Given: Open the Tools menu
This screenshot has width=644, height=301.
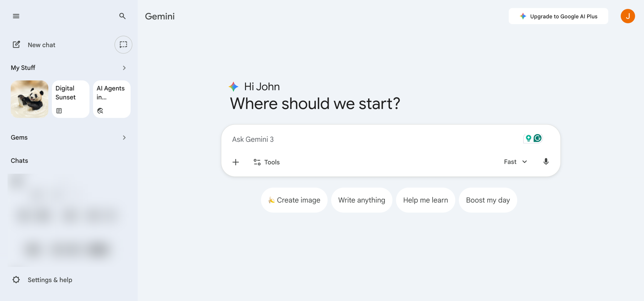Looking at the screenshot, I should click(267, 162).
